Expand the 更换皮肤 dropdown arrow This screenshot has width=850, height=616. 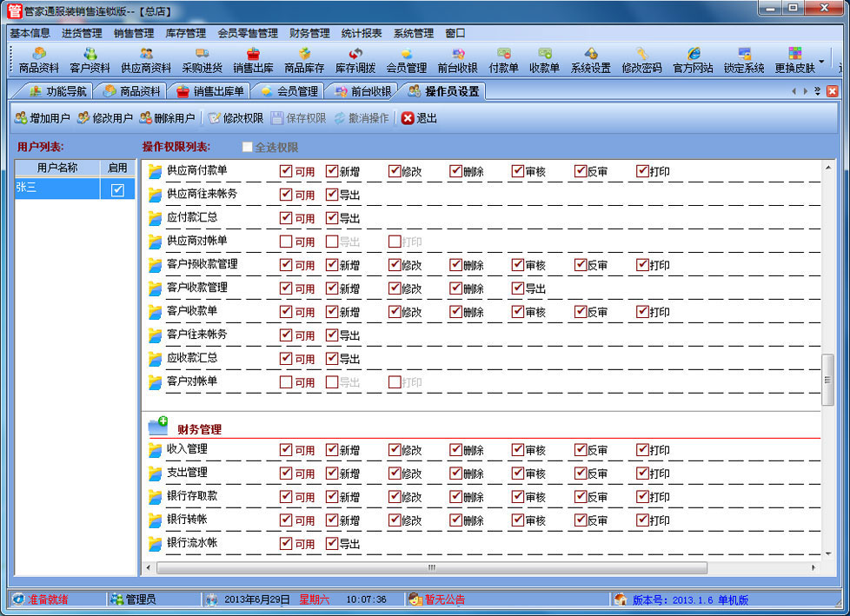pyautogui.click(x=821, y=63)
